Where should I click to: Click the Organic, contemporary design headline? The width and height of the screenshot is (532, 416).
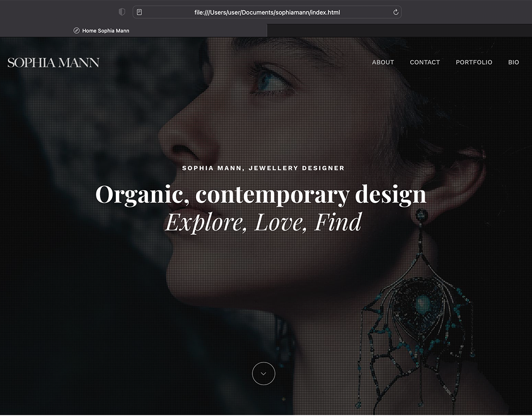[x=261, y=195]
